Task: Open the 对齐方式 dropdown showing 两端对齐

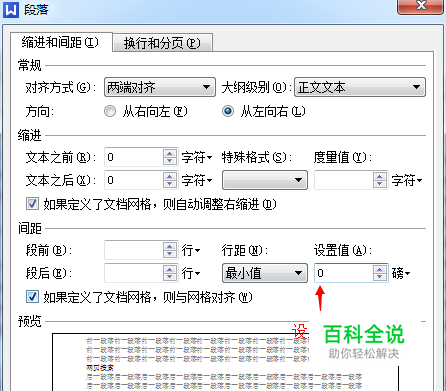Action: click(x=160, y=87)
